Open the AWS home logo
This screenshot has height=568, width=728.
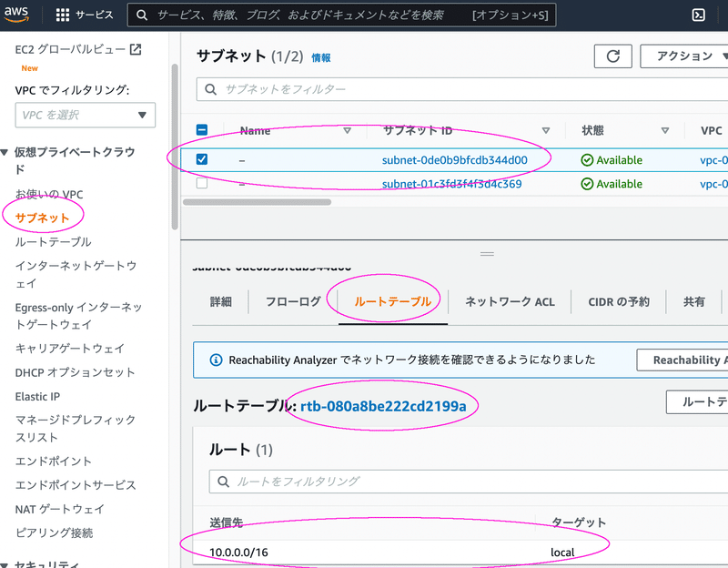tap(16, 14)
